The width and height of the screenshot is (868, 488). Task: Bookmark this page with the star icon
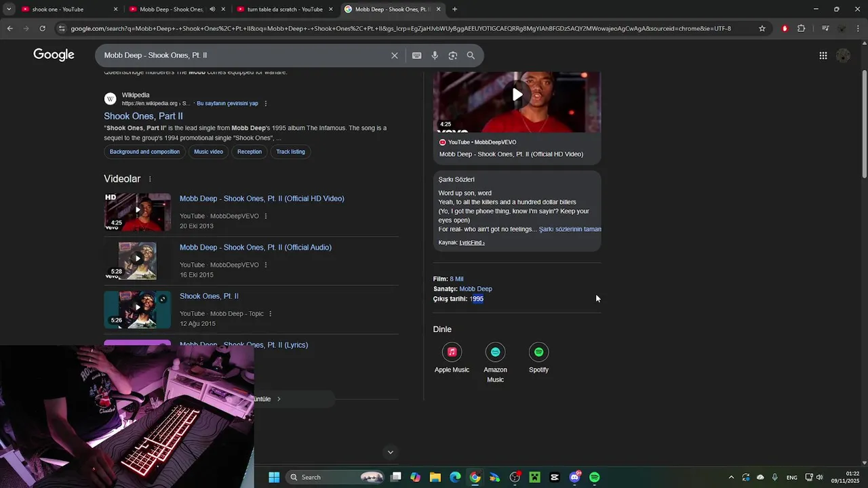coord(762,28)
